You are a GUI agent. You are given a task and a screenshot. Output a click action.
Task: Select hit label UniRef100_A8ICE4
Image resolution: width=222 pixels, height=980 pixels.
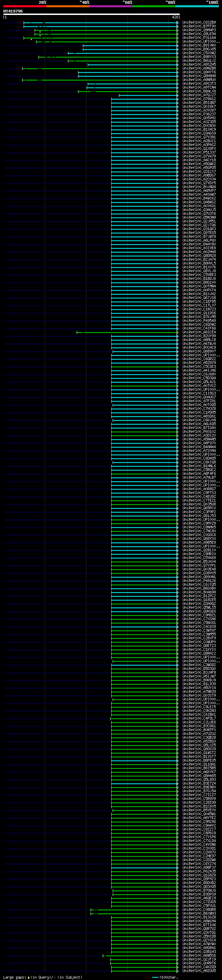[x=199, y=332]
